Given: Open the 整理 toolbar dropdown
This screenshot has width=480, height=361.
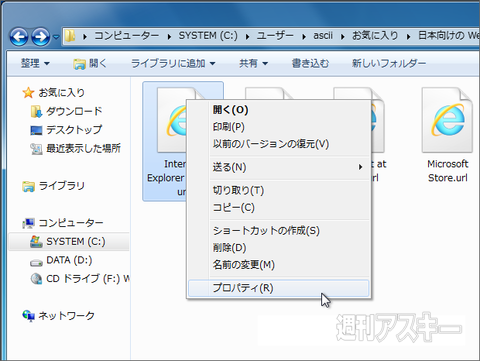Looking at the screenshot, I should (x=35, y=63).
